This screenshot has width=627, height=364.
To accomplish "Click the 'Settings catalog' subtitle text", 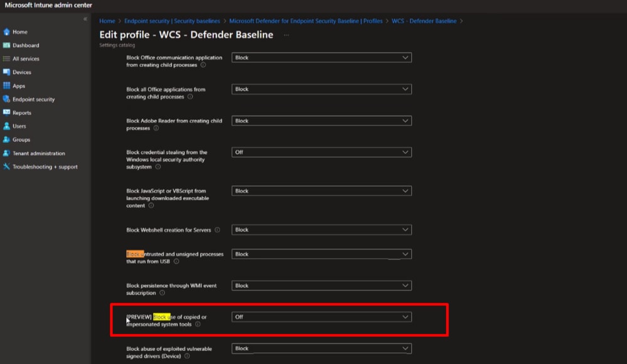I will [117, 45].
